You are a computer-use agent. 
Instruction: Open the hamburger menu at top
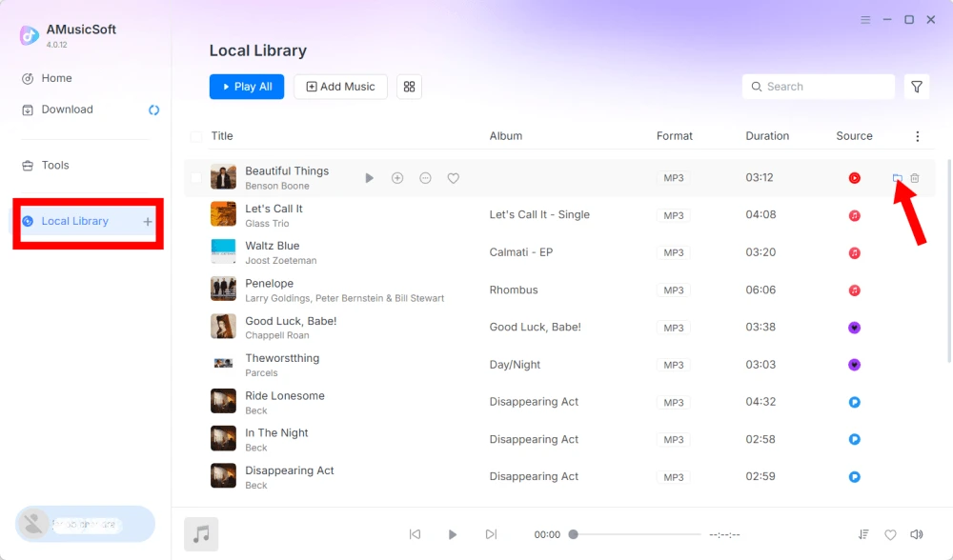pos(865,20)
